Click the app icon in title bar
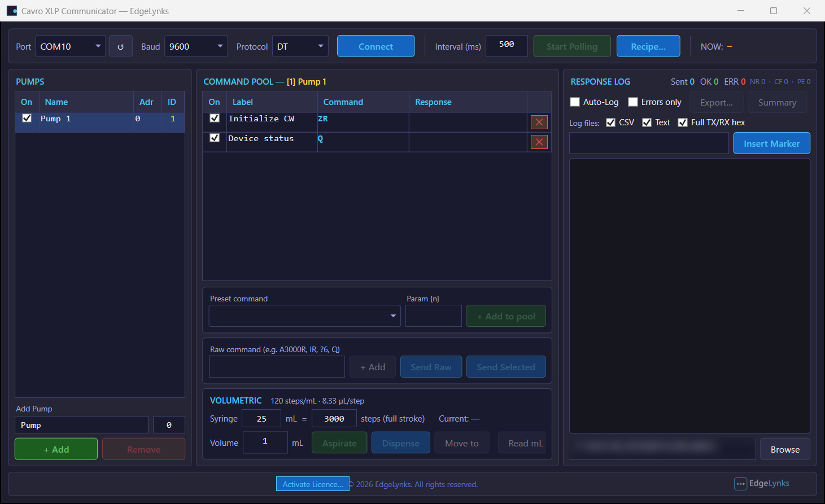Screen dimensions: 825x504 pos(12,11)
